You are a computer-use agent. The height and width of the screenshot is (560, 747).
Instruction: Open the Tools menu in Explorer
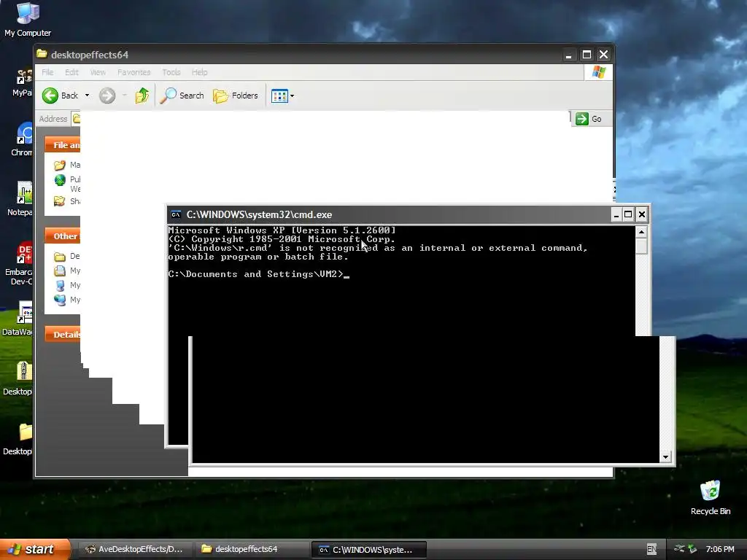(171, 72)
